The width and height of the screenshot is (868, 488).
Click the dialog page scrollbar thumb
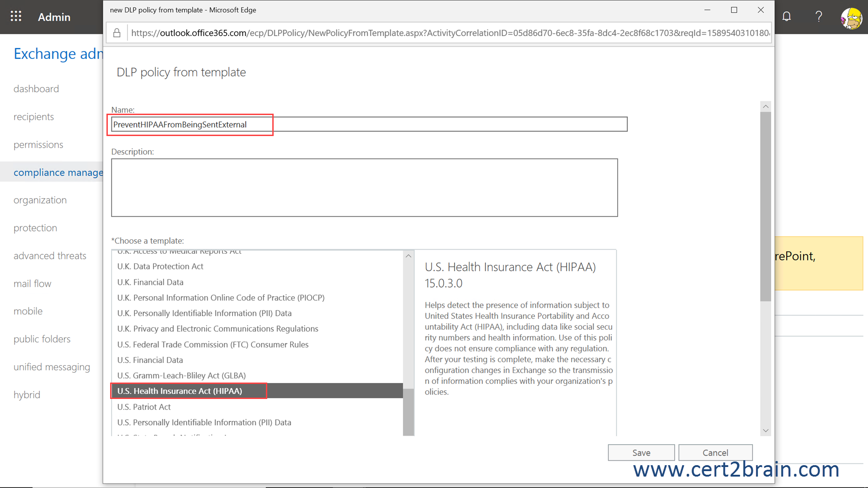[x=766, y=207]
